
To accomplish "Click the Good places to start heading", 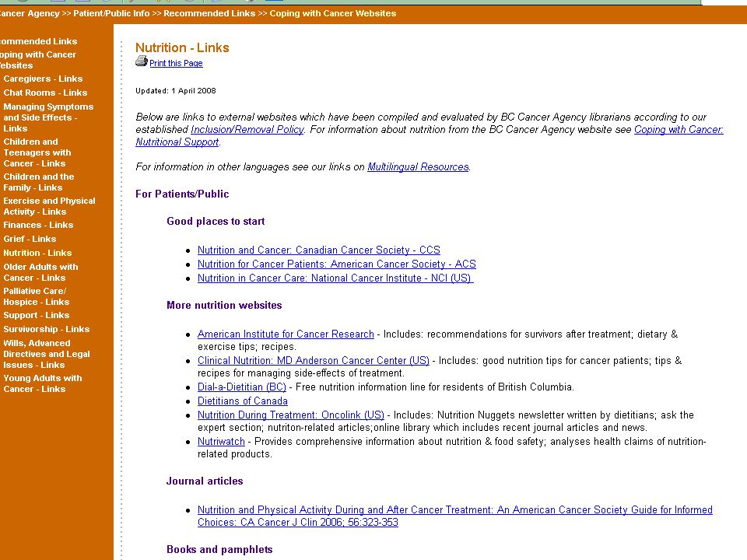I will (x=216, y=222).
